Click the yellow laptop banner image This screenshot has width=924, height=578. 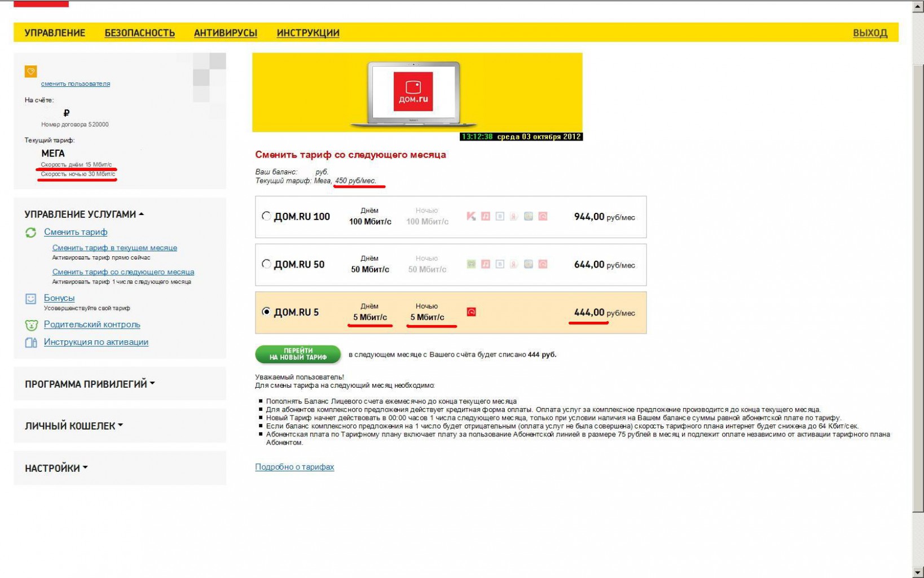click(417, 93)
